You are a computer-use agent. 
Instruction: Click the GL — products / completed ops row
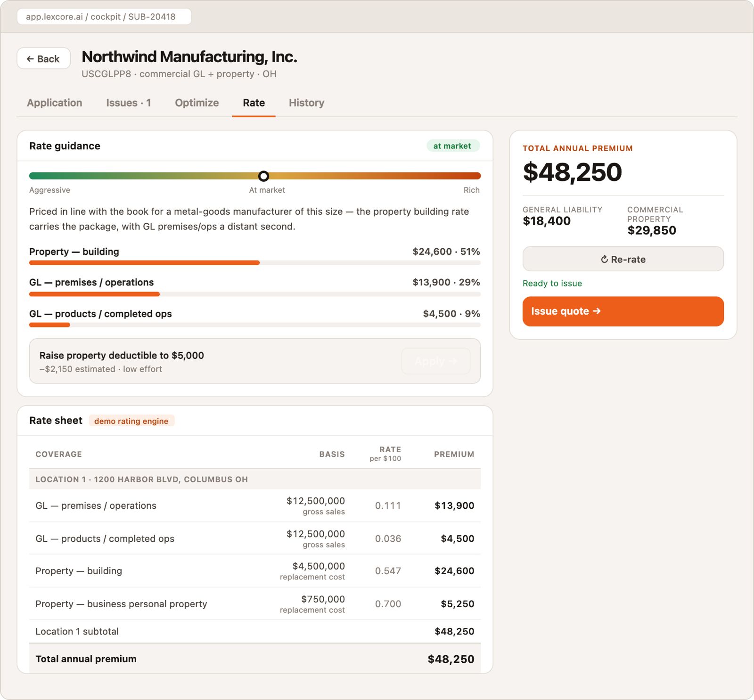(255, 538)
